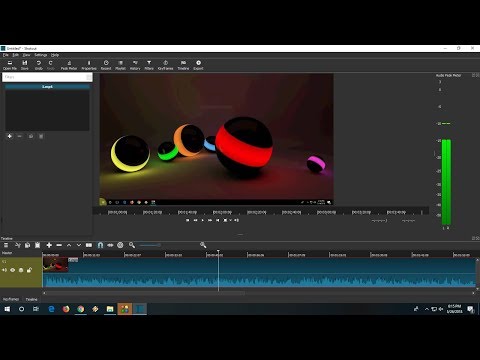Skip to the start of the player
Image resolution: width=480 pixels, height=360 pixels.
(188, 220)
